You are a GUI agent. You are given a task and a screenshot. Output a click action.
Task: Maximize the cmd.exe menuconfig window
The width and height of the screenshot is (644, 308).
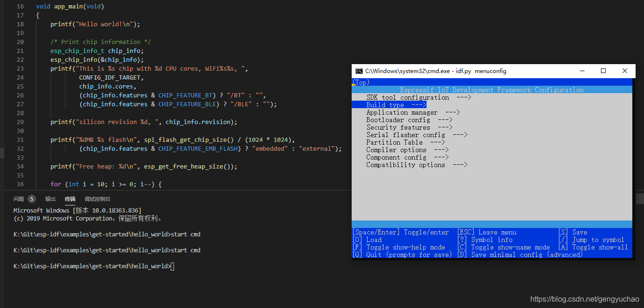[603, 71]
